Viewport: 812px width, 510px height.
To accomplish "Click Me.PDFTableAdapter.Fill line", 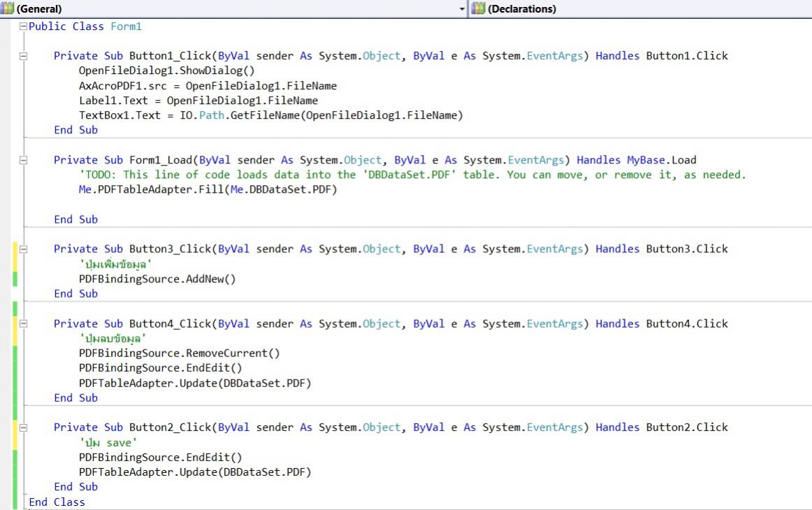I will 208,189.
